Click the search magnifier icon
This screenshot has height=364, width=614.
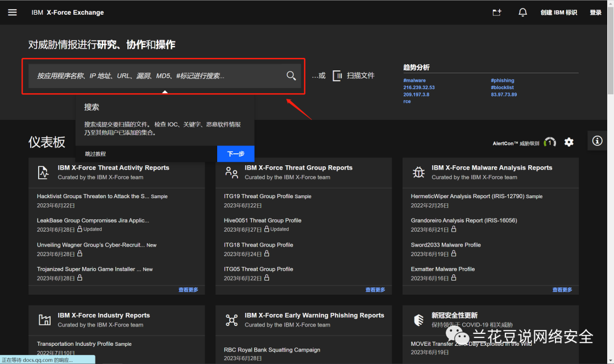coord(291,76)
